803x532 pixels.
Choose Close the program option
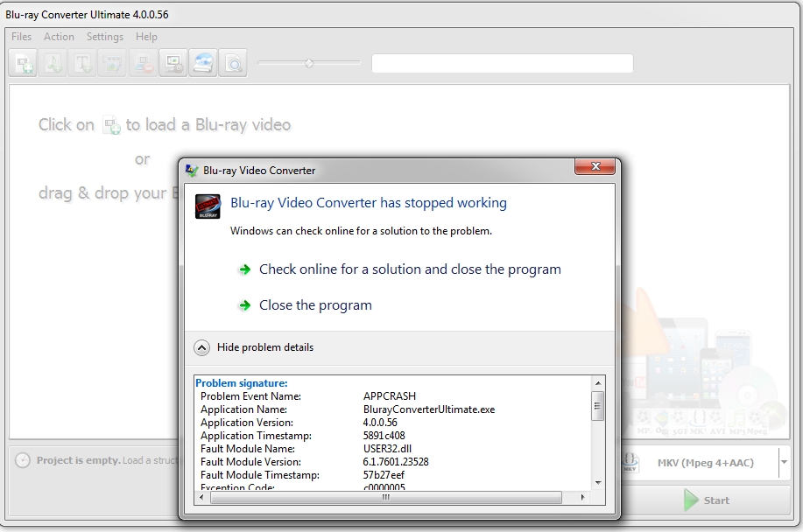click(x=315, y=305)
